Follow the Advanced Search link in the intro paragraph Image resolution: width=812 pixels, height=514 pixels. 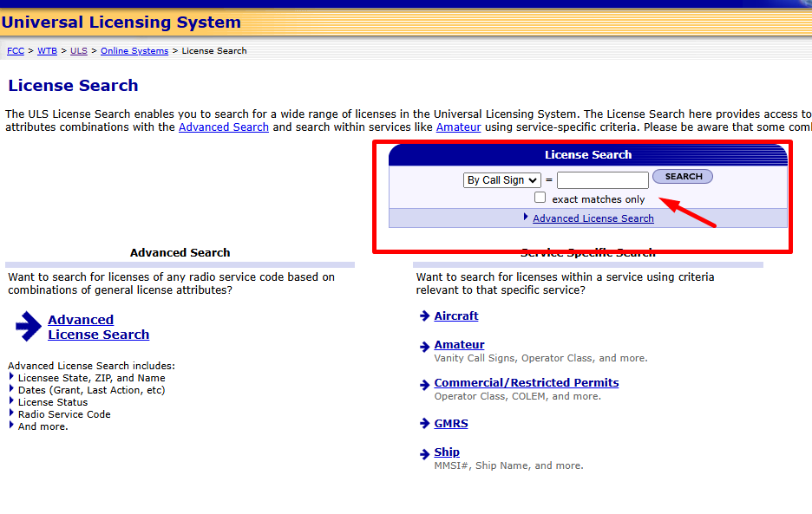[x=224, y=127]
